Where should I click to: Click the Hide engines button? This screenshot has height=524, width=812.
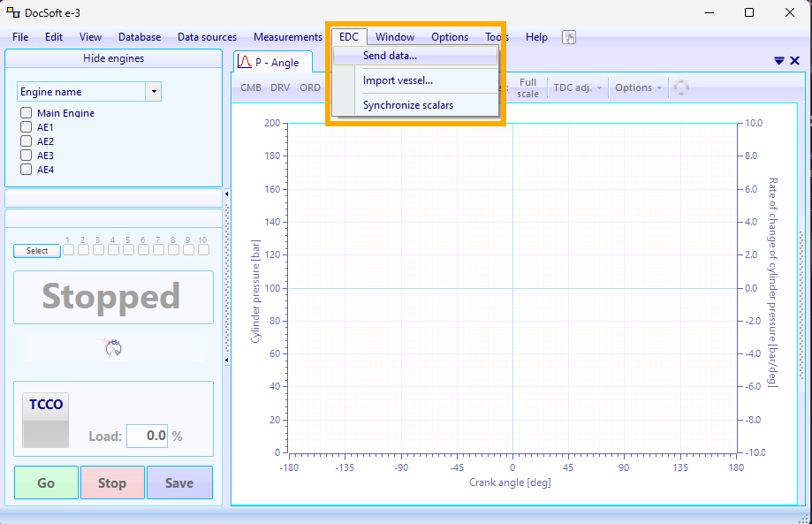tap(113, 58)
